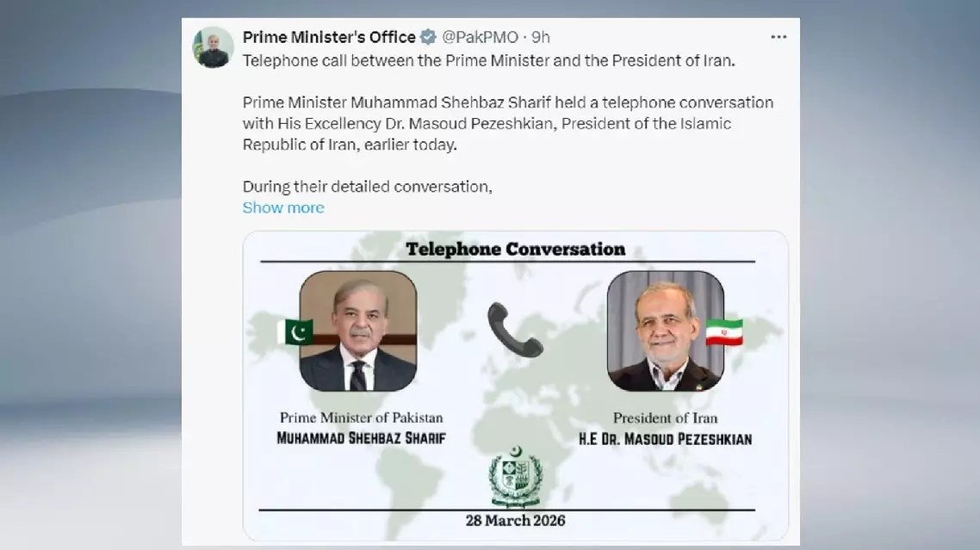This screenshot has height=550, width=980.
Task: Click the Telephone Conversation heading
Action: (515, 250)
